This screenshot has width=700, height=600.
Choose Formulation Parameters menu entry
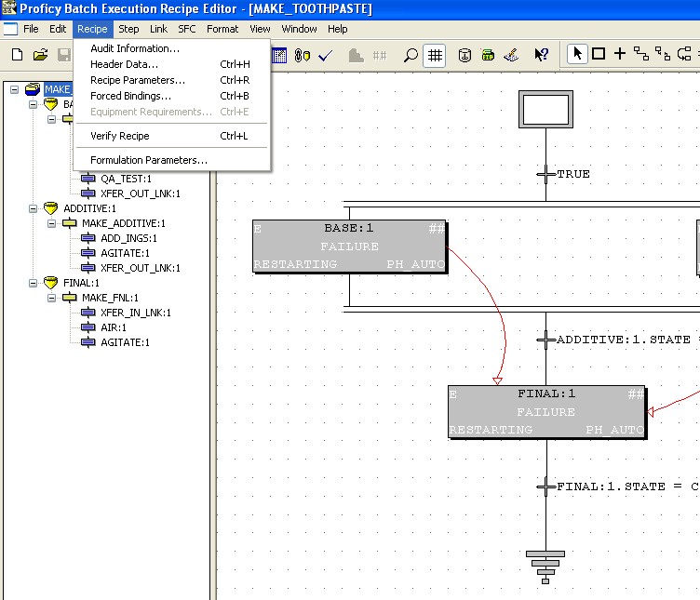(171, 160)
